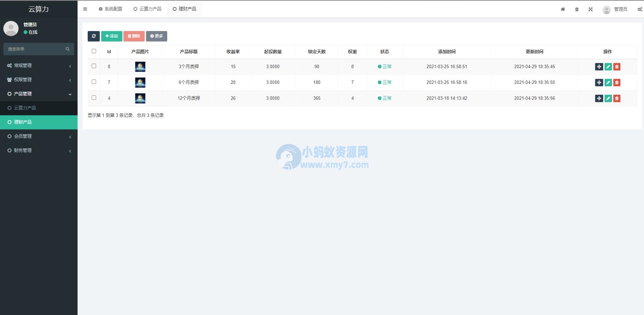Sort by the Id column header
This screenshot has width=644, height=315.
tap(109, 52)
